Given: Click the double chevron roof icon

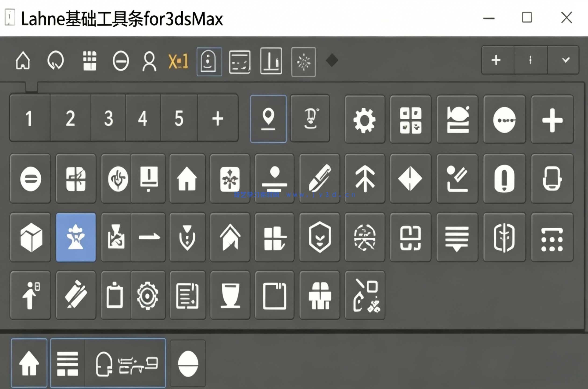Looking at the screenshot, I should coord(230,237).
